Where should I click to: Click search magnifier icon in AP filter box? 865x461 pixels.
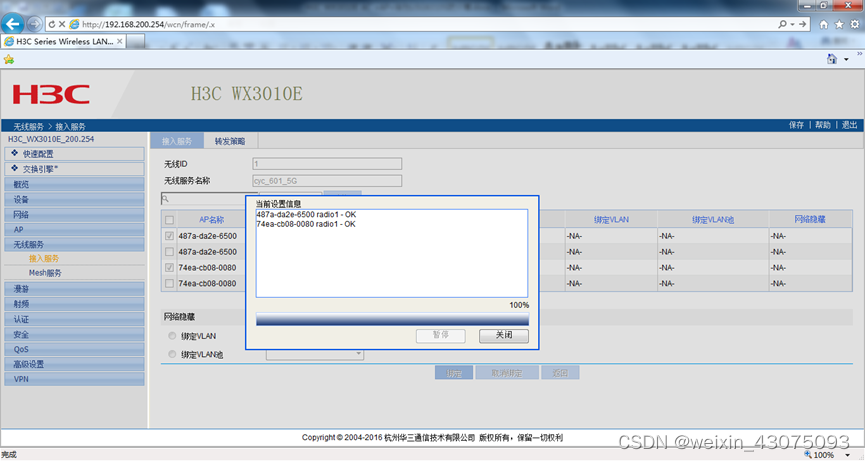[x=165, y=199]
